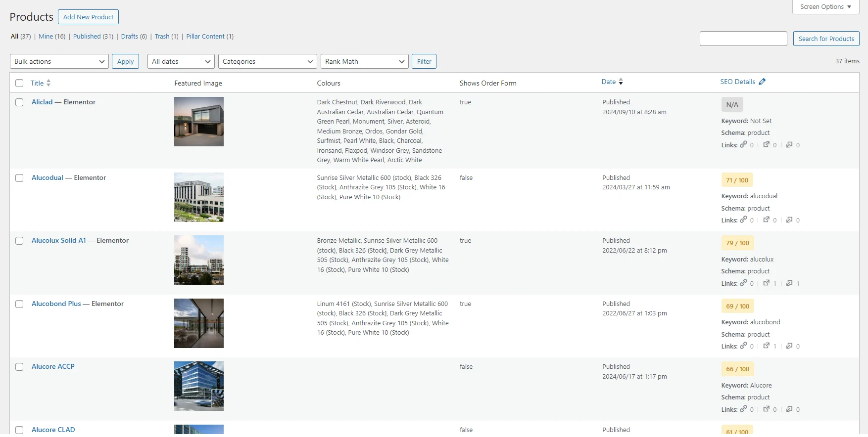Screen dimensions: 868x437
Task: Switch to Drafts products view
Action: pyautogui.click(x=130, y=37)
